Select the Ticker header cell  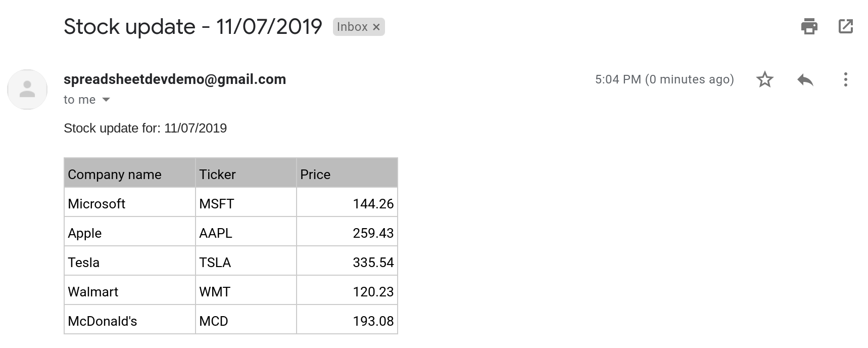point(246,173)
